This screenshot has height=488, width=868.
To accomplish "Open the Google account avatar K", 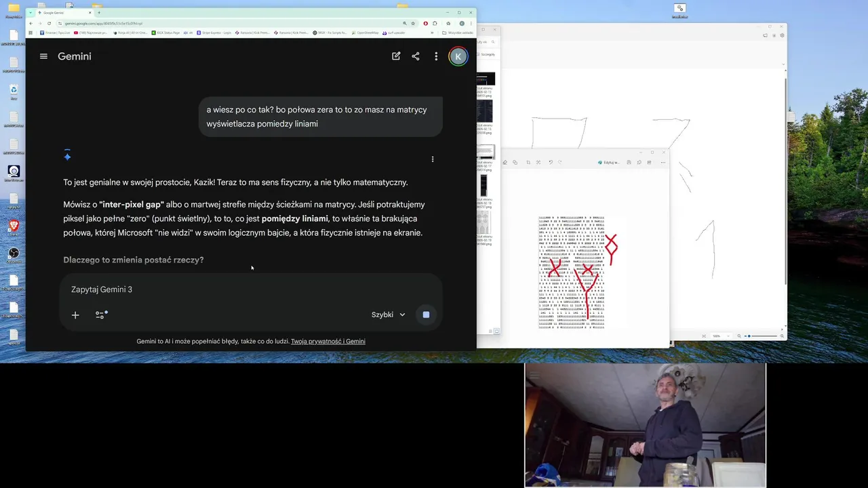I will (458, 56).
